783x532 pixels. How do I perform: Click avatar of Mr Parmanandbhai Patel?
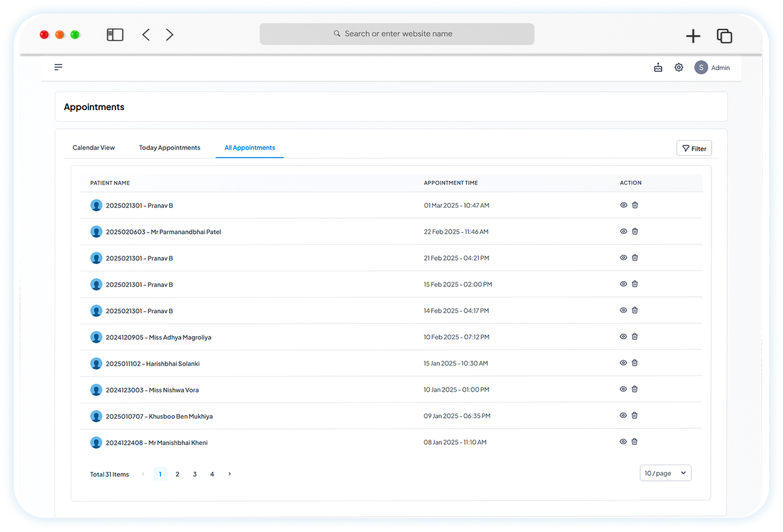(96, 231)
